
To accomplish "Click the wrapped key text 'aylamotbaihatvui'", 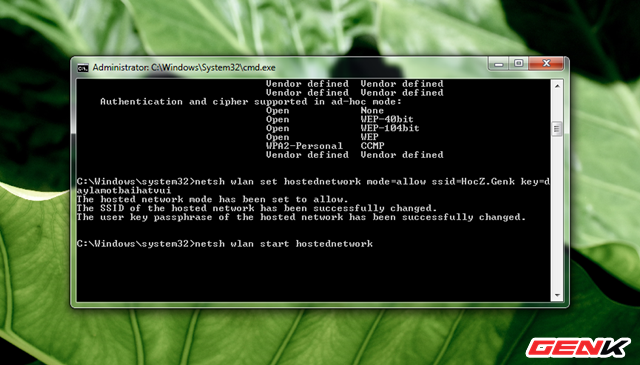I will pos(124,191).
